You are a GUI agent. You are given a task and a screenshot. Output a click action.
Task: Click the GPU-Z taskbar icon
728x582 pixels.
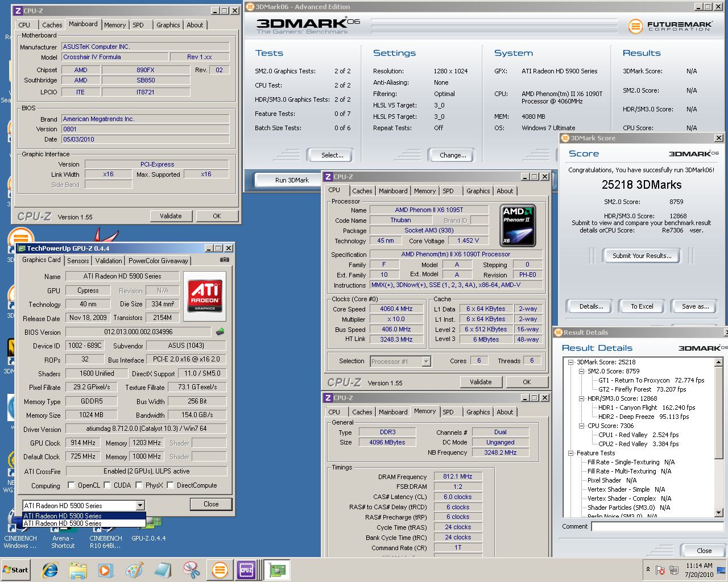pyautogui.click(x=278, y=570)
